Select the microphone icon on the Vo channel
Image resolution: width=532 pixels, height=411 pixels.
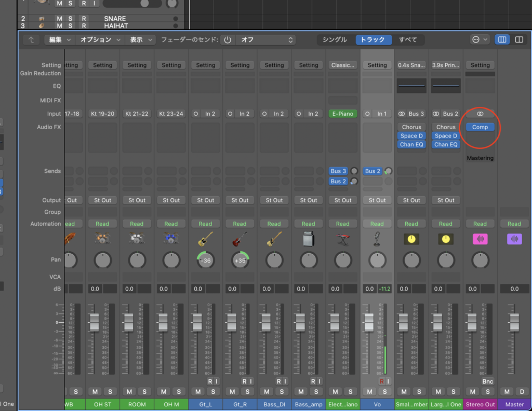click(x=377, y=239)
